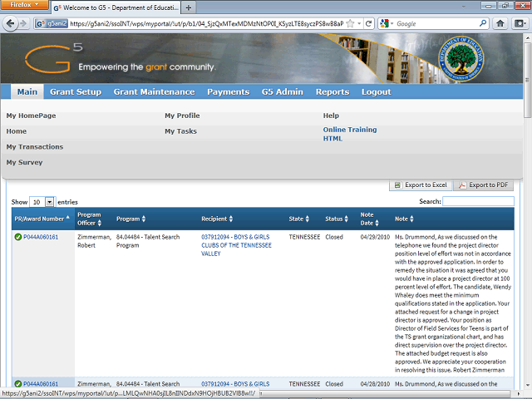Click the Help heading

tap(331, 116)
